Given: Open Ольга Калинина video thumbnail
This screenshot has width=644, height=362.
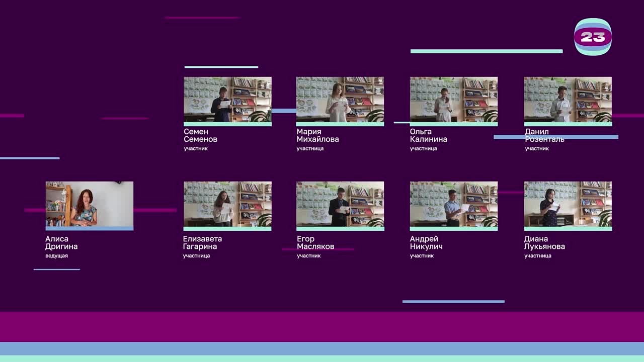Looking at the screenshot, I should pos(454,100).
